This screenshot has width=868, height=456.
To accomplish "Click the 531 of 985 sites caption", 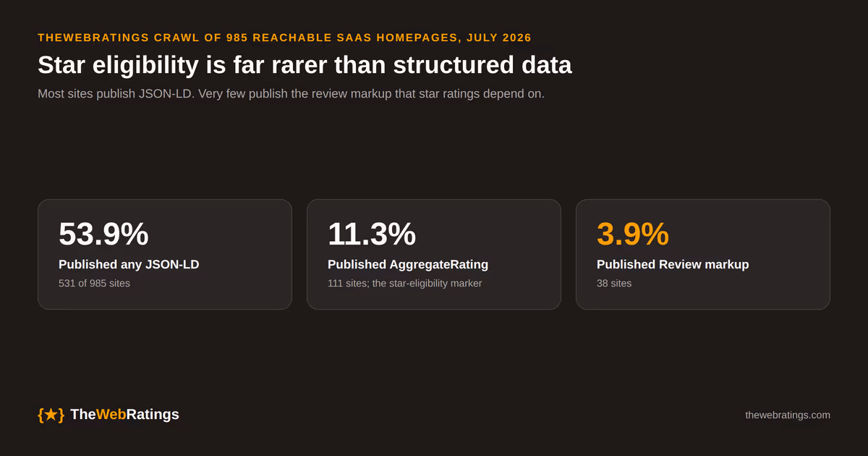I will (94, 284).
